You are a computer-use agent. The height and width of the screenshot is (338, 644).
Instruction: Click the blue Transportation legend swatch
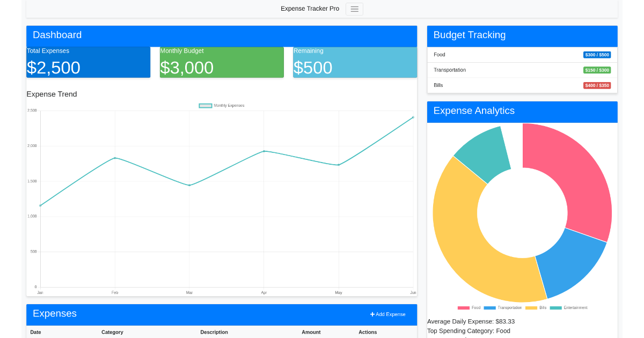pyautogui.click(x=490, y=307)
